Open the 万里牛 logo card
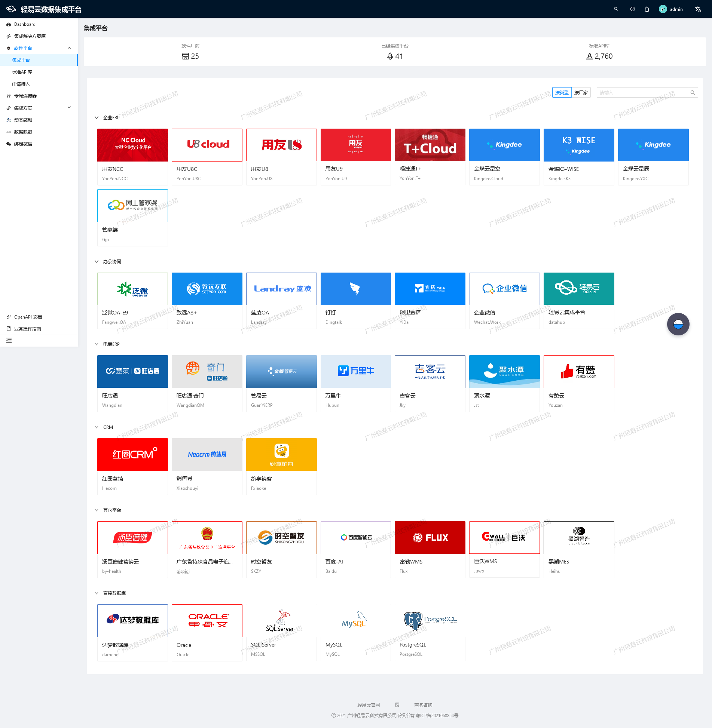Viewport: 712px width, 728px height. 356,371
